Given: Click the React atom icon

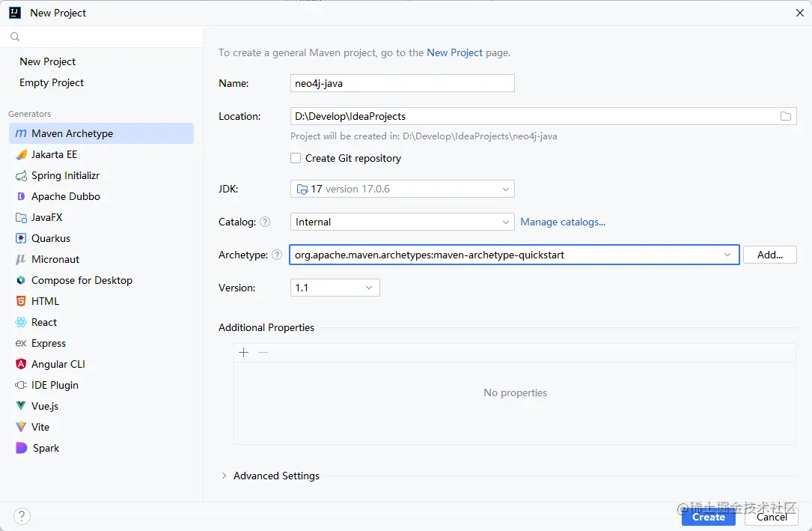Looking at the screenshot, I should (20, 322).
